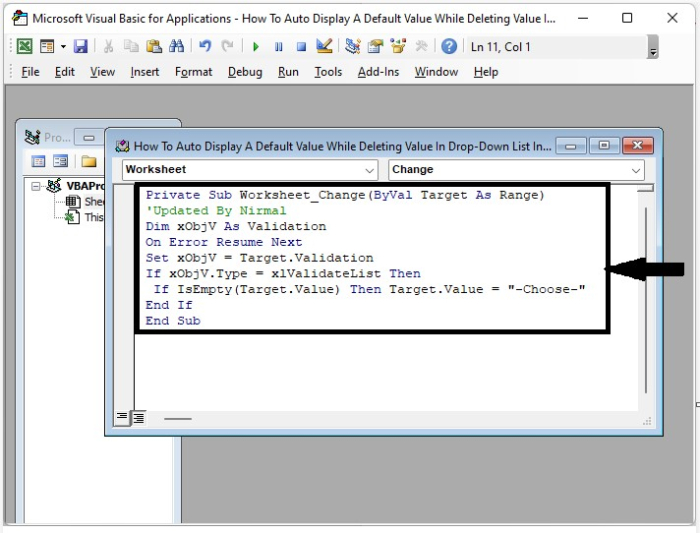Viewport: 700px width, 533px height.
Task: Click the On Error Resume Next line
Action: pos(224,242)
